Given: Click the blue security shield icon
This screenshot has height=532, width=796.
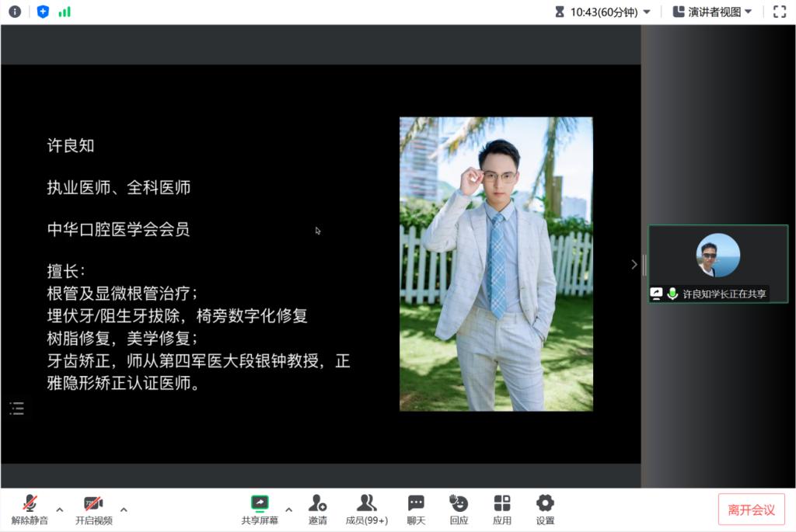Looking at the screenshot, I should click(x=44, y=12).
